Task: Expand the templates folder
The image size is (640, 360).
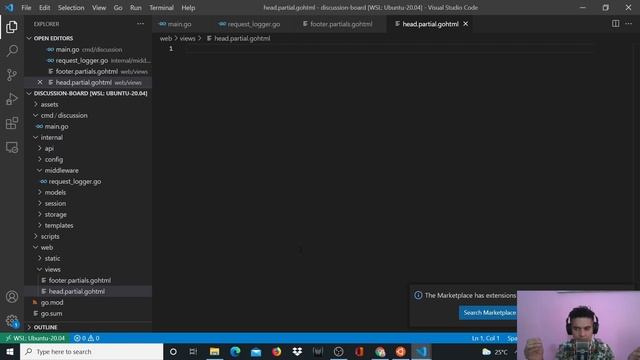Action: pyautogui.click(x=59, y=225)
